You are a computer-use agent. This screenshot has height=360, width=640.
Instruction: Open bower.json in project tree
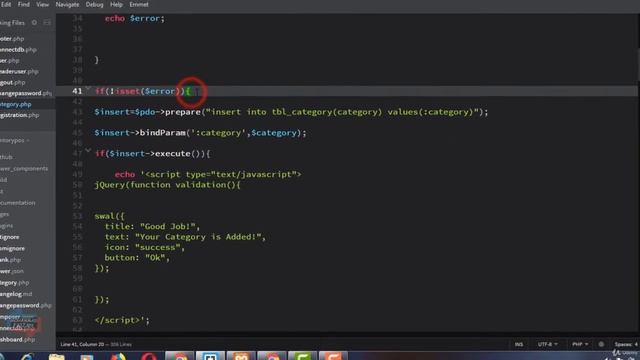(12, 271)
